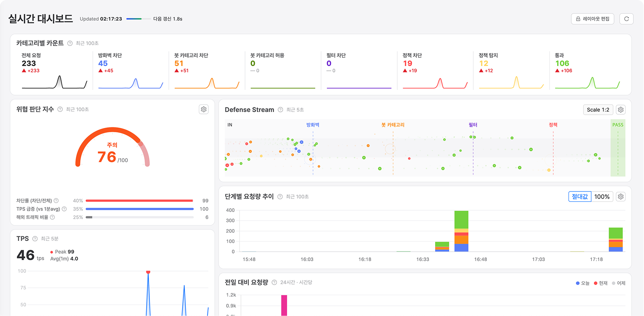The height and width of the screenshot is (316, 644).
Task: Select the 방화벽 차단 count card
Action: (131, 70)
